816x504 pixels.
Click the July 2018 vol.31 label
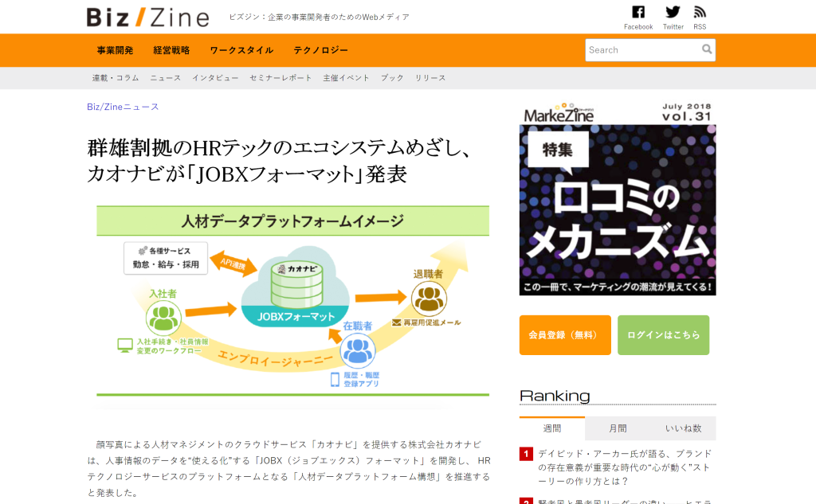coord(686,111)
